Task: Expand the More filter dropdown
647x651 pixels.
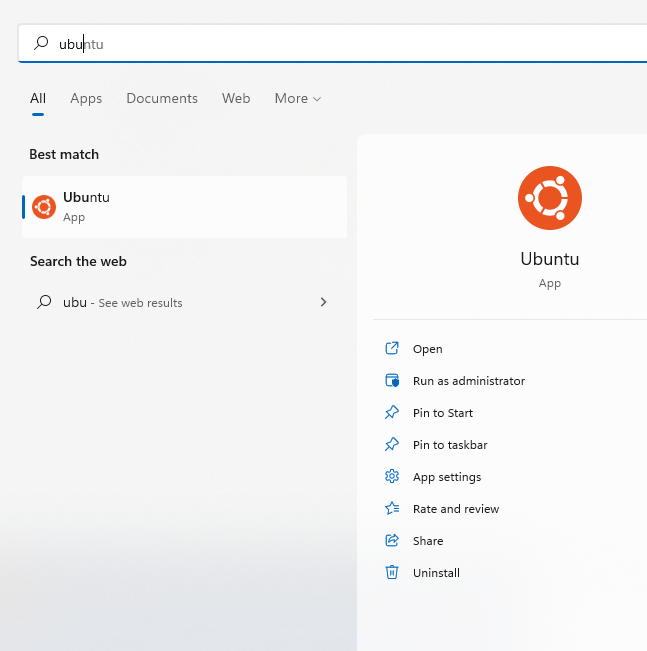Action: [298, 98]
